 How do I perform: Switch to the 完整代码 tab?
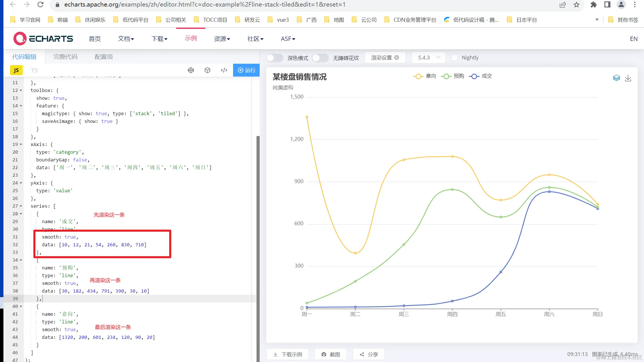tap(65, 57)
